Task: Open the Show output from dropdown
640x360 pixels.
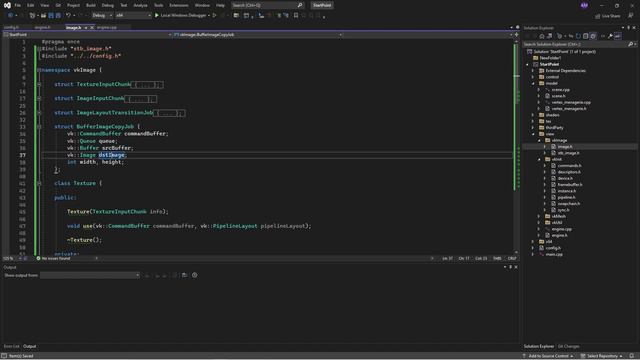Action: [90, 276]
